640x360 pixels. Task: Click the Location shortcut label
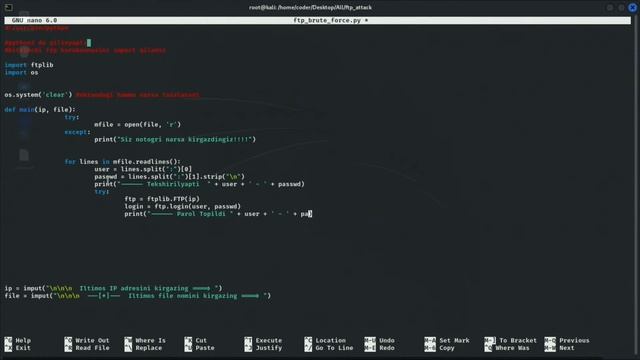pos(331,340)
